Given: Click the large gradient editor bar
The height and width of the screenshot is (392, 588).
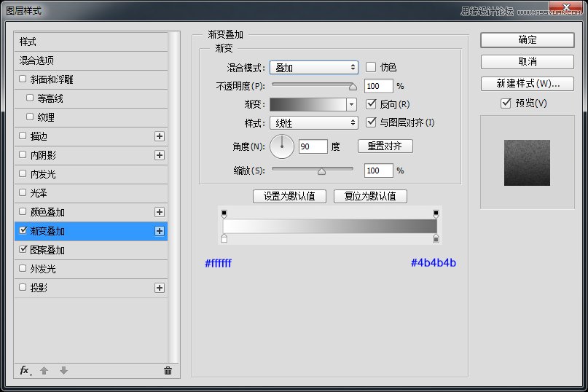Looking at the screenshot, I should point(329,227).
